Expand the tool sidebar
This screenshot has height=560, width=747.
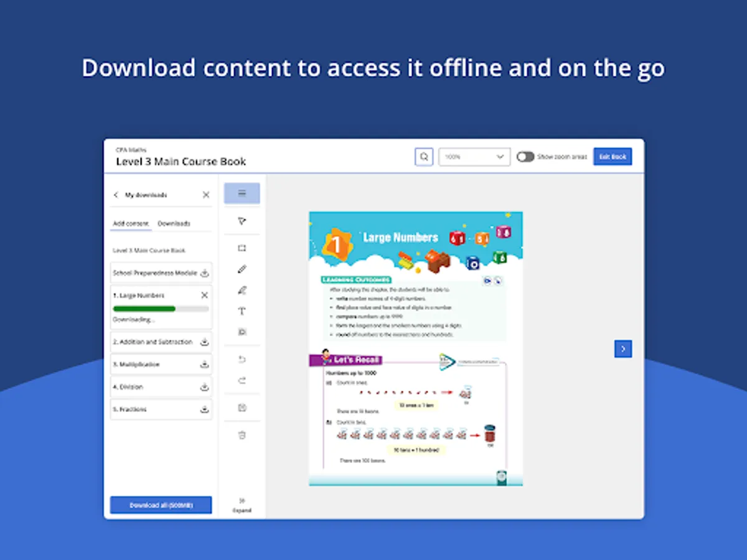click(x=242, y=505)
